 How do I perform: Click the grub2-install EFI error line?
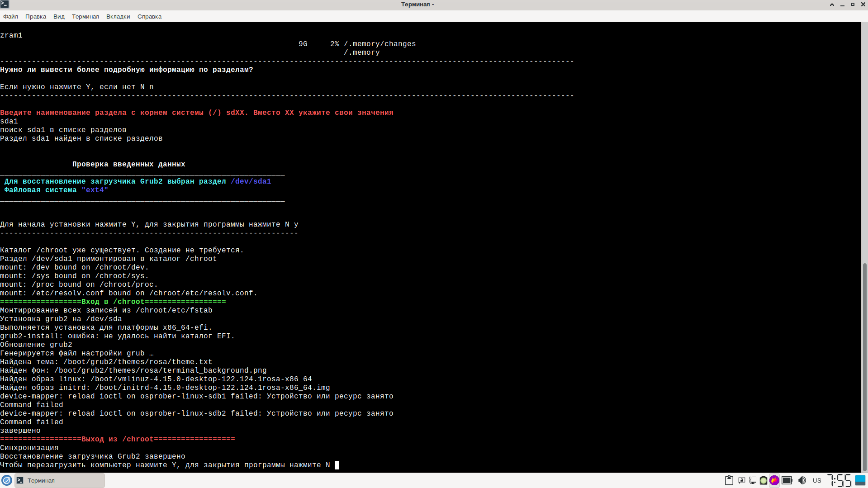pos(118,336)
